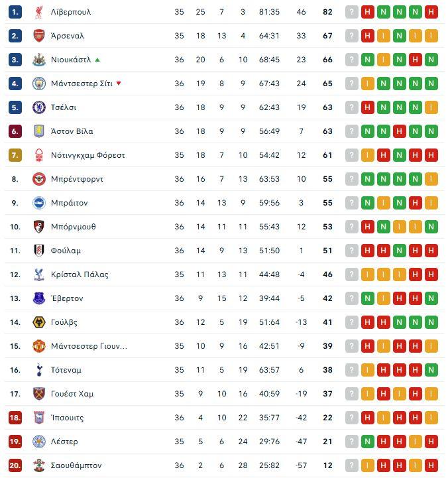Click the Λέστερ team name
Viewport: 448px width, 482px height.
tap(64, 442)
